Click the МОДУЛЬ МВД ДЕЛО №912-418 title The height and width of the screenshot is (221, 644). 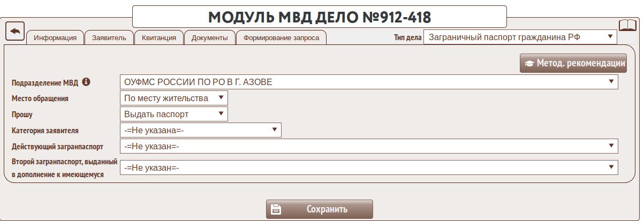click(319, 17)
